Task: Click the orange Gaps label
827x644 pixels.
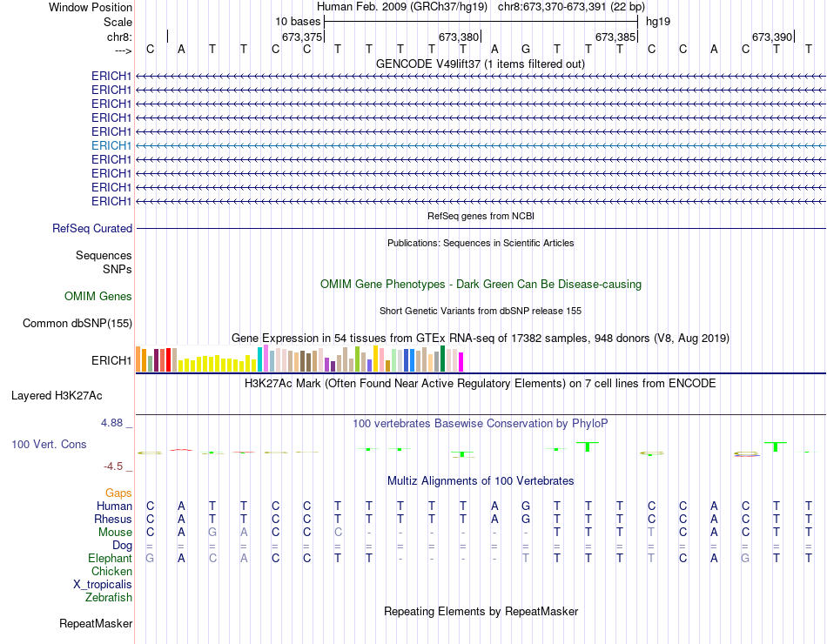Action: pyautogui.click(x=118, y=493)
